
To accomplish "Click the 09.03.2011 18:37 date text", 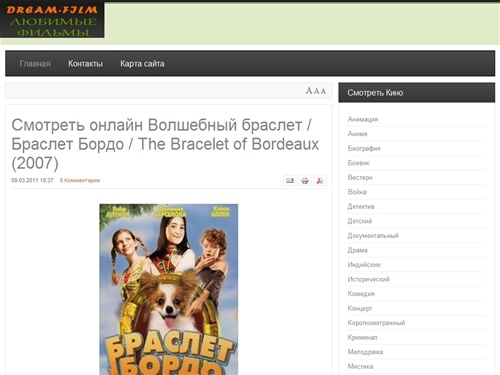I will pyautogui.click(x=32, y=180).
